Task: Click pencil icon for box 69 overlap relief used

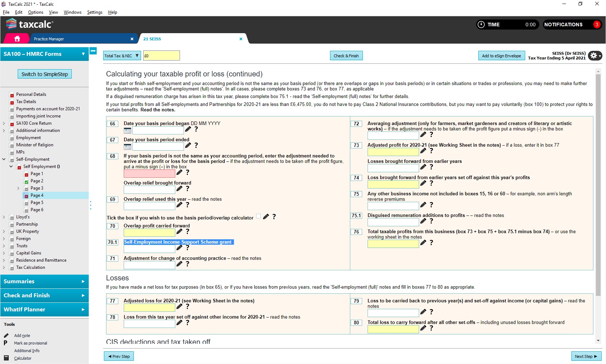Action: 179,205
